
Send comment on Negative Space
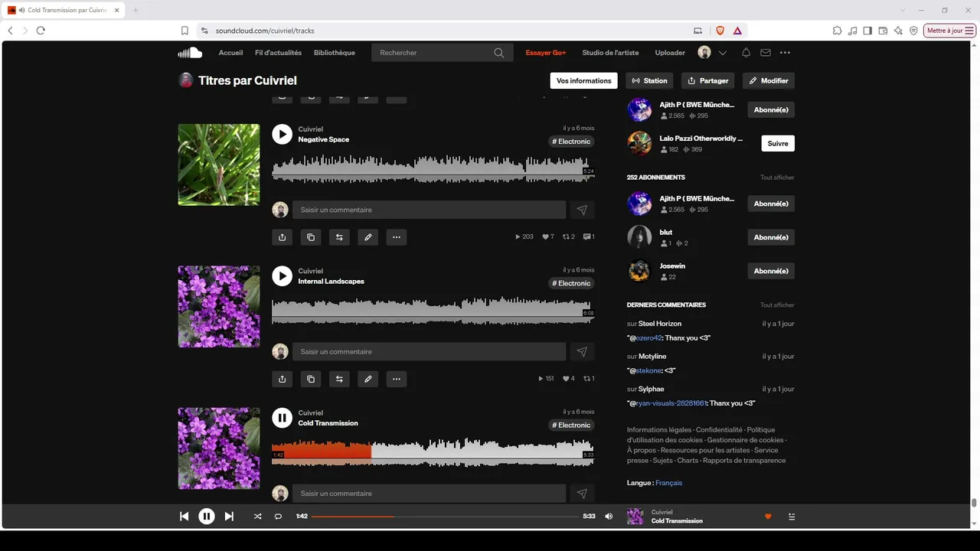[582, 210]
